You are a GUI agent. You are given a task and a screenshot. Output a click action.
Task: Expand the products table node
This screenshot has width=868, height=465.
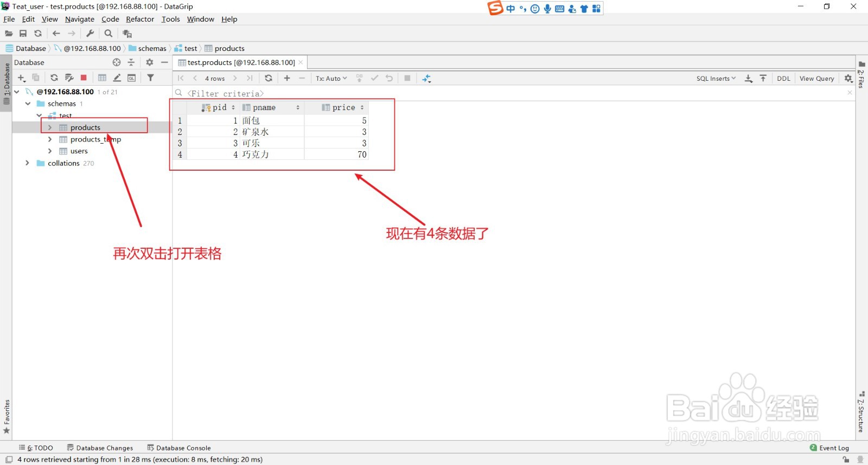tap(50, 127)
